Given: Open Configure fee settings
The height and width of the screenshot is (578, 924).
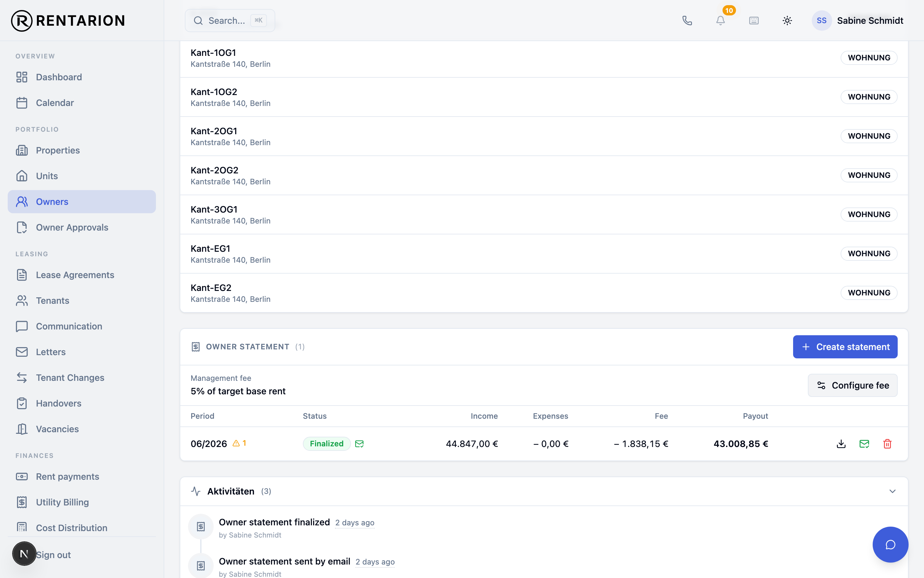Looking at the screenshot, I should (x=852, y=385).
